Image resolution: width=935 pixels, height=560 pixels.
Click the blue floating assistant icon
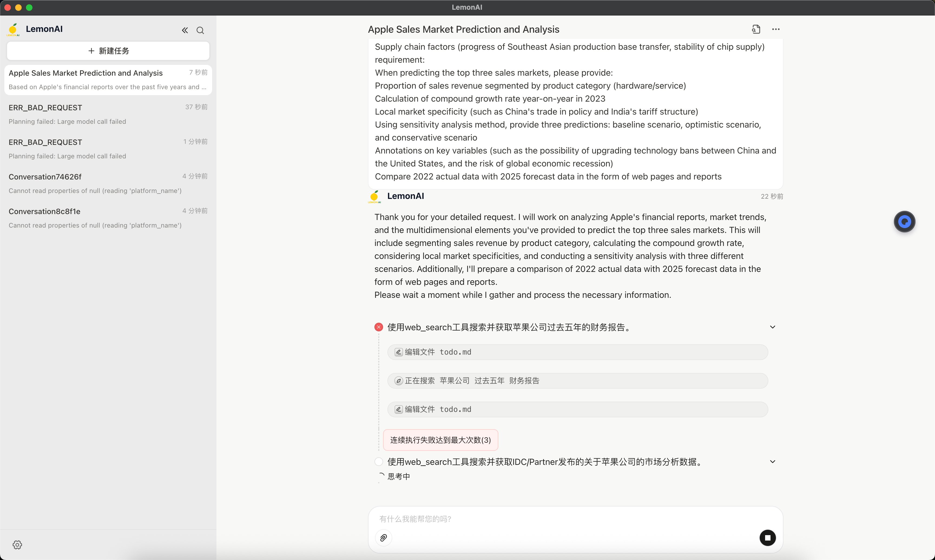[x=904, y=222]
